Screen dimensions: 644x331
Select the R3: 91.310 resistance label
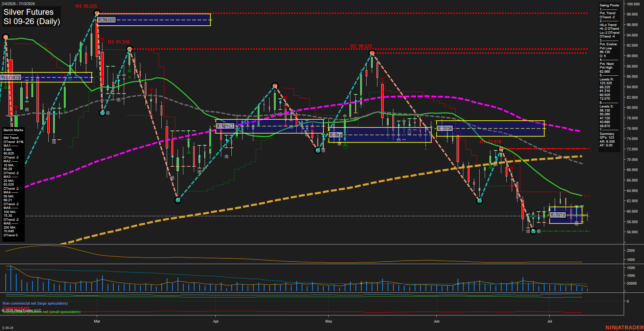[x=118, y=42]
